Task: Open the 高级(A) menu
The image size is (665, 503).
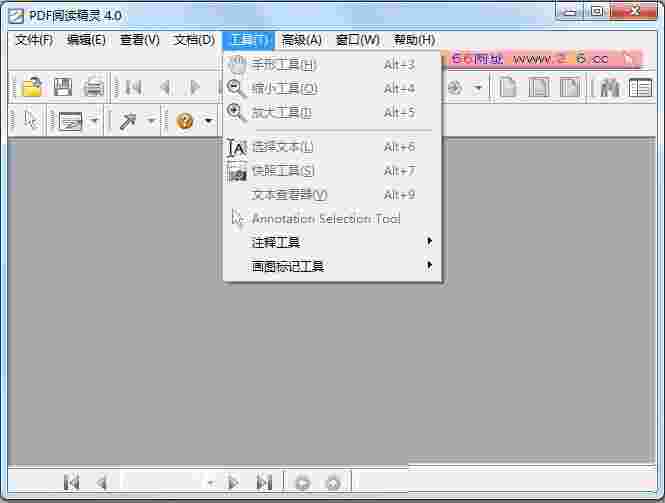Action: 301,40
